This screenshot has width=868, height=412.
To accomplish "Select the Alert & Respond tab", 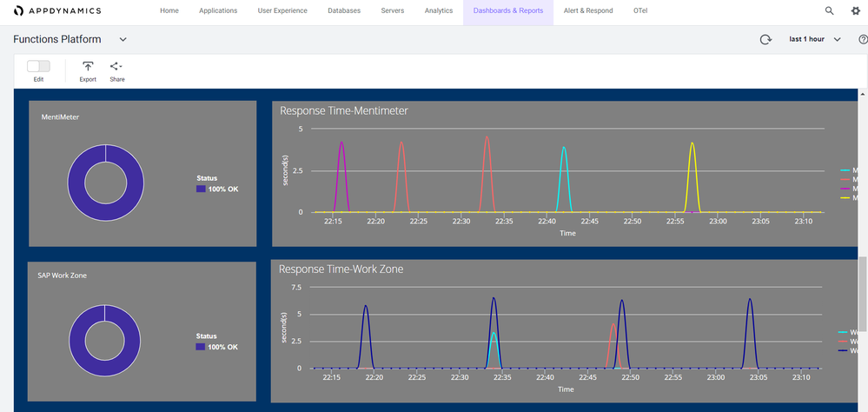I will click(x=588, y=10).
